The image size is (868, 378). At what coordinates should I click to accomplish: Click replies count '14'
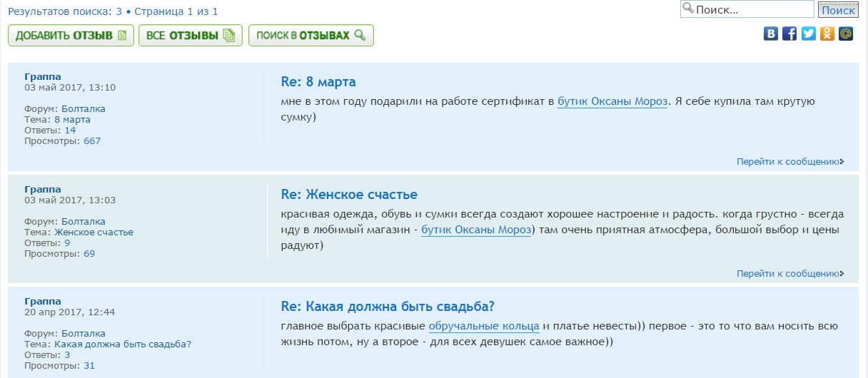[70, 130]
